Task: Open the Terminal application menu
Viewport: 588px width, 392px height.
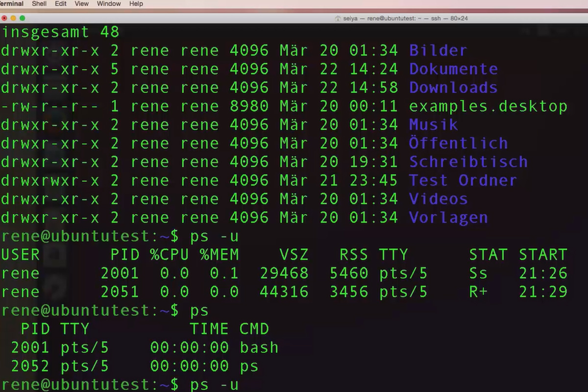Action: (10, 3)
